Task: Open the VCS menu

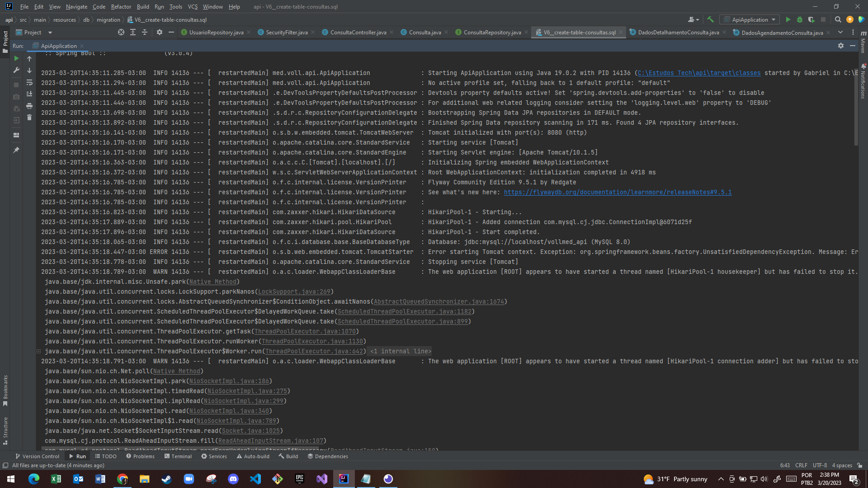Action: click(x=193, y=7)
